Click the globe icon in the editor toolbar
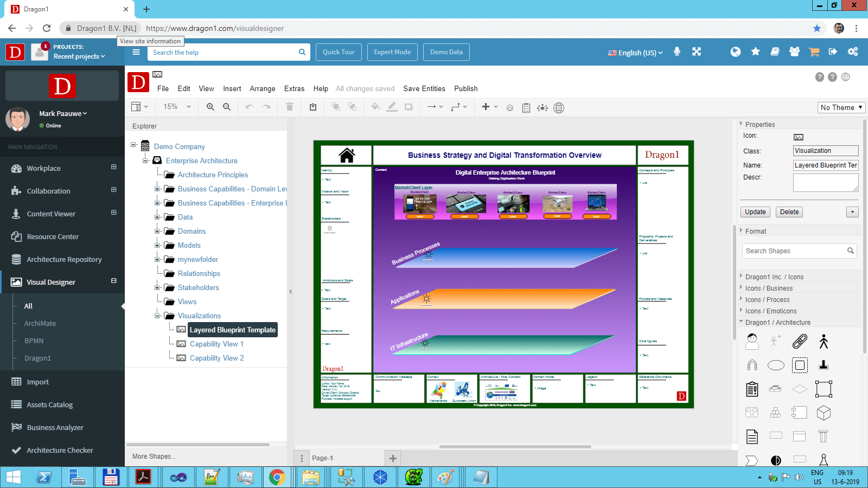The width and height of the screenshot is (868, 488). coord(559,108)
